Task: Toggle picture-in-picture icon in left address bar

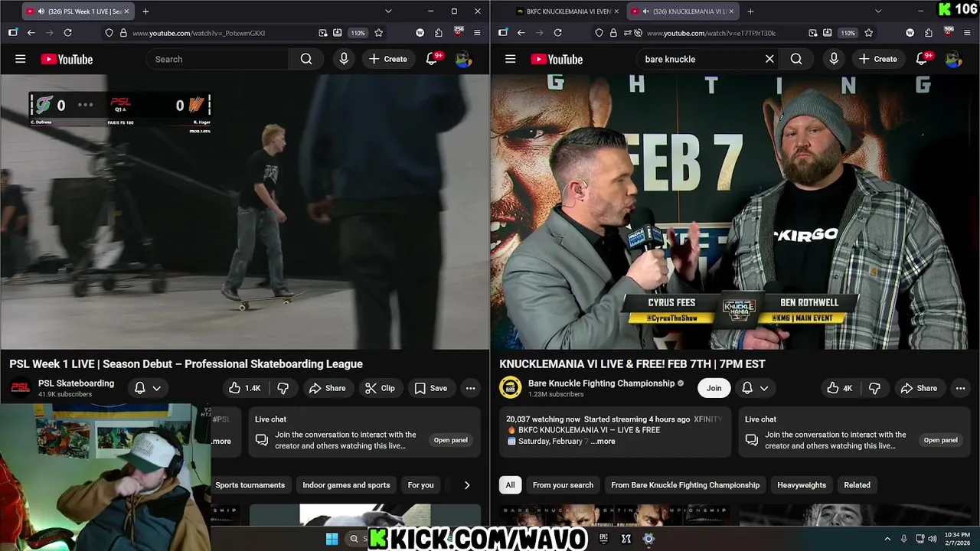Action: click(322, 33)
